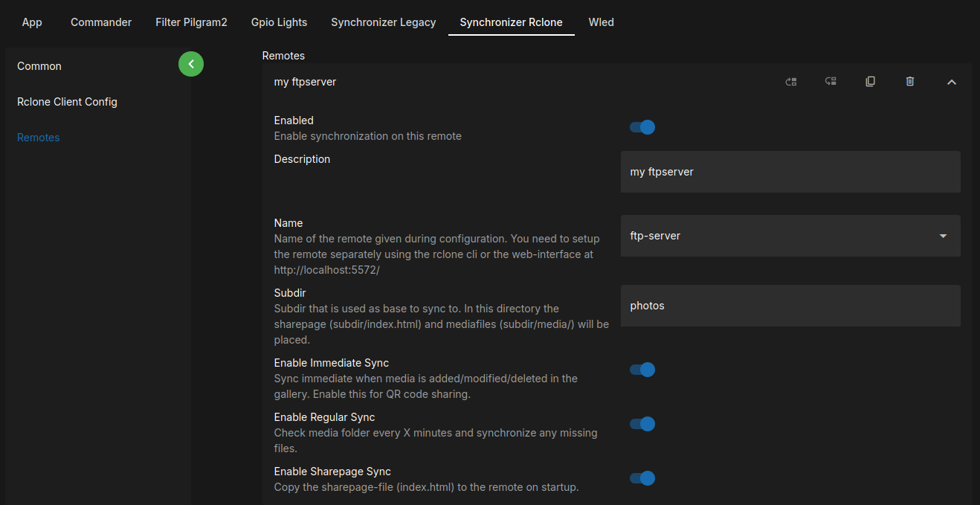This screenshot has width=980, height=505.
Task: Delete the my ftpserver remote
Action: [910, 81]
